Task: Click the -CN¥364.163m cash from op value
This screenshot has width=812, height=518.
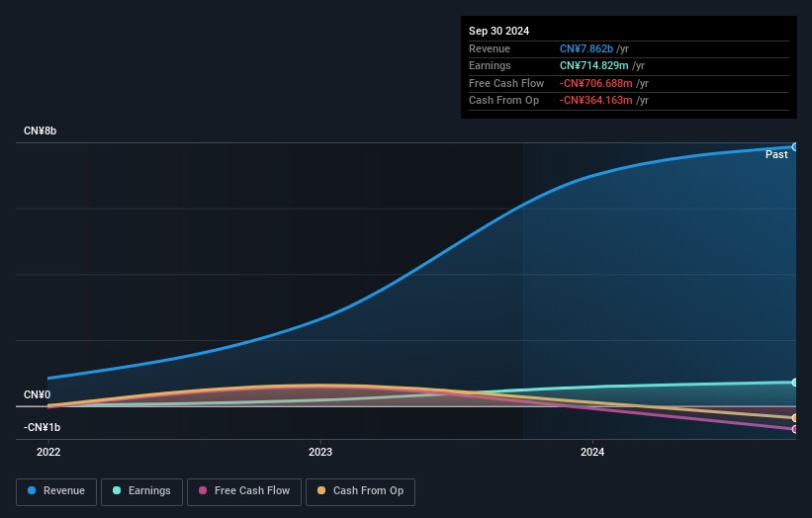Action: [596, 101]
